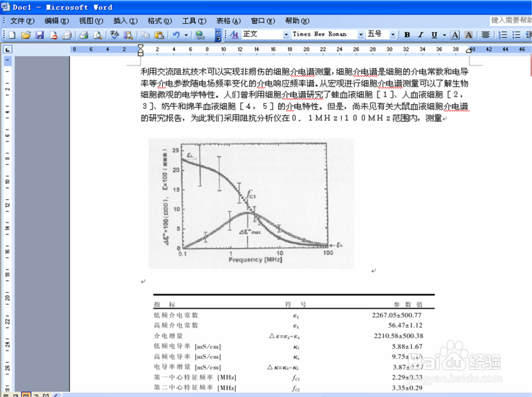This screenshot has height=397, width=532.
Task: Select the Open file icon
Action: [x=26, y=35]
